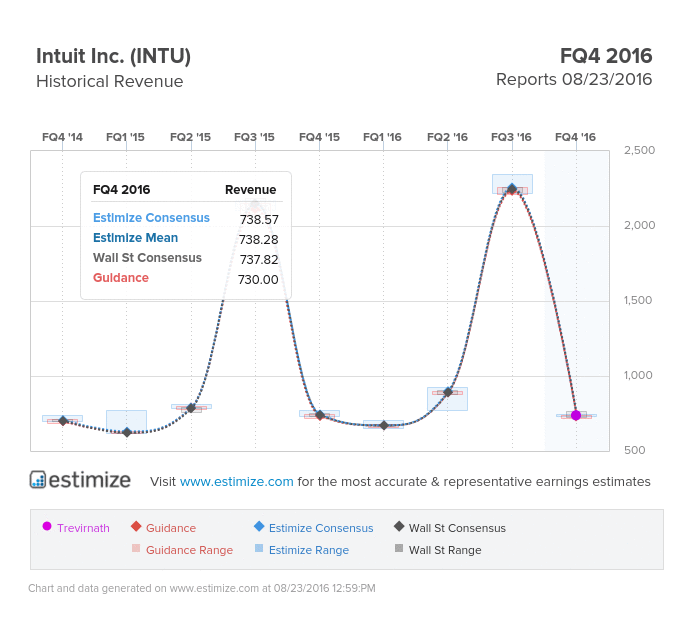Screen dimensions: 685x620
Task: Click the FQ3 '16 axis label
Action: 511,137
